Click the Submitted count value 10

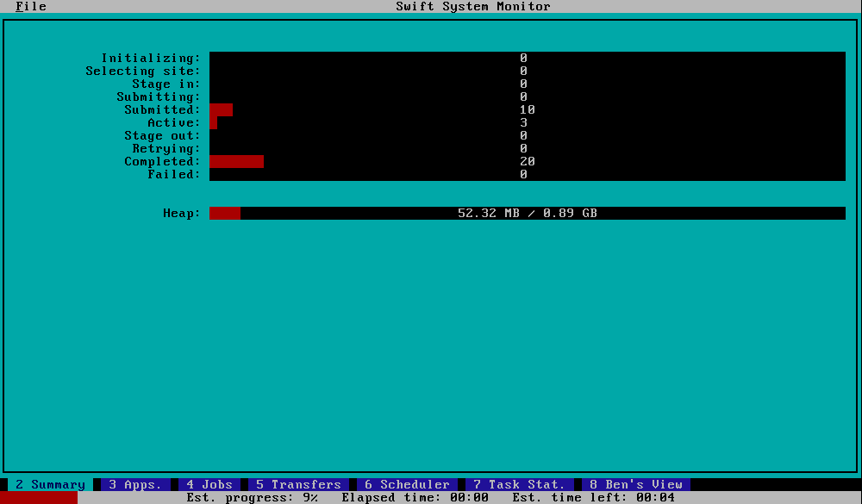[528, 110]
